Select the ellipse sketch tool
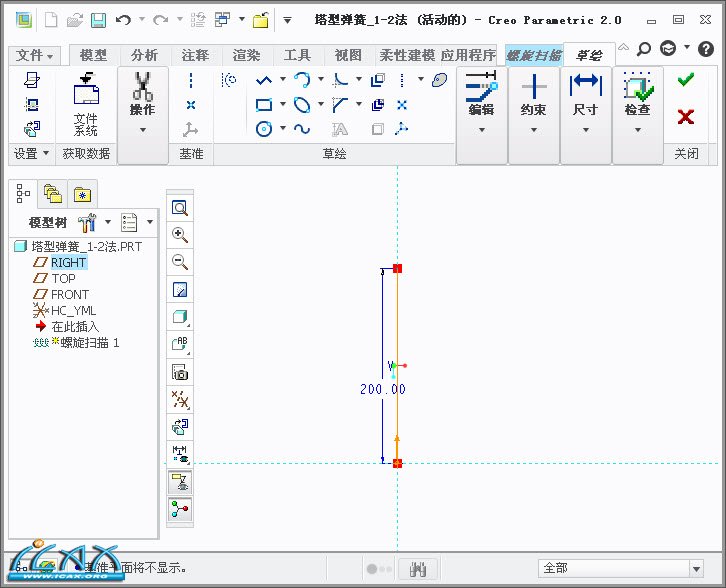This screenshot has height=588, width=726. 301,104
